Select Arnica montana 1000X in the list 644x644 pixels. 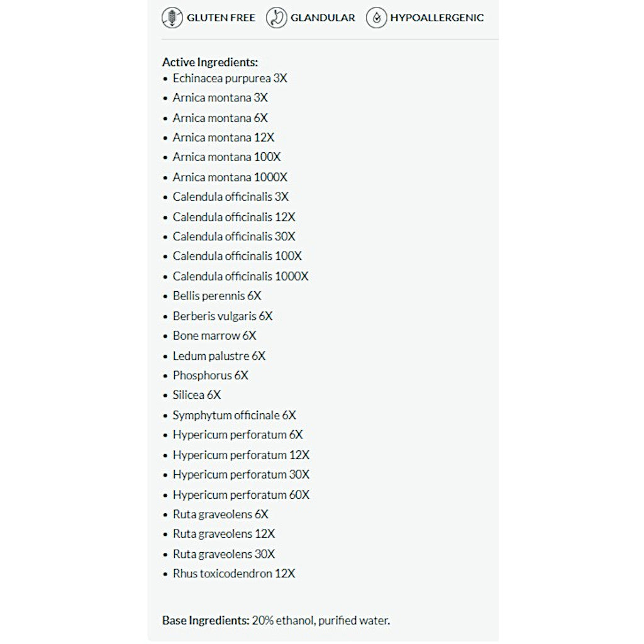[x=230, y=177]
